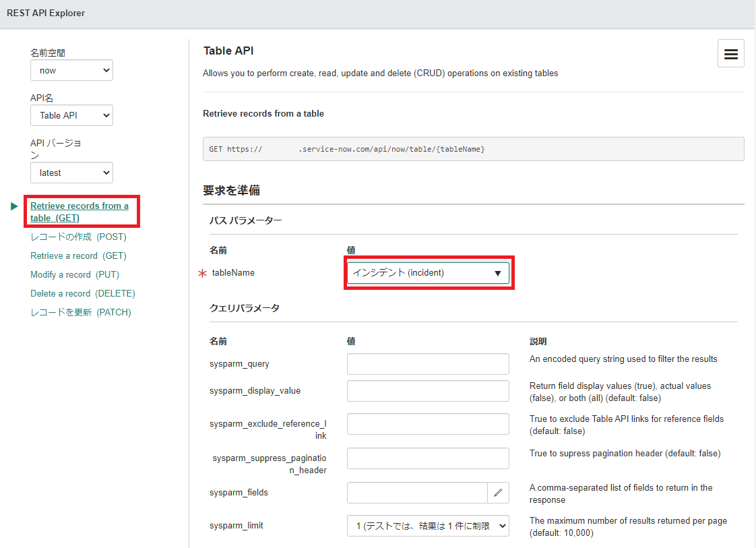The image size is (756, 548).
Task: Open the API名 dropdown showing Table API
Action: (x=71, y=115)
